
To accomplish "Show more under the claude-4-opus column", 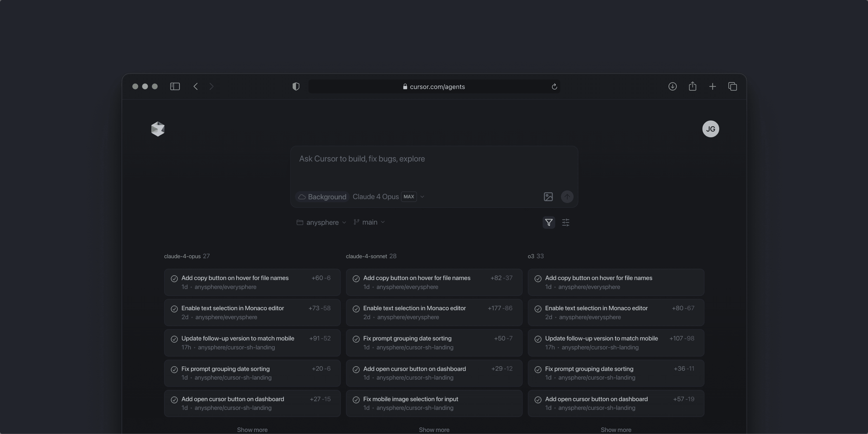I will (x=252, y=430).
